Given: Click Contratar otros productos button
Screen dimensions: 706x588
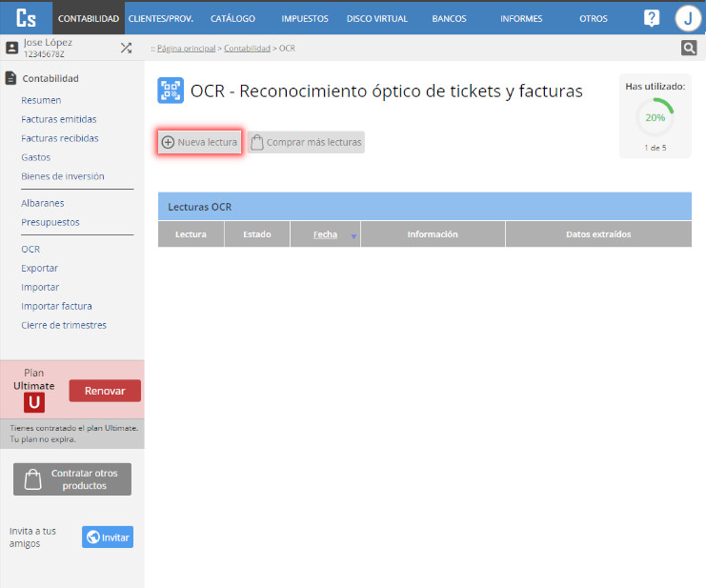Looking at the screenshot, I should pyautogui.click(x=72, y=479).
